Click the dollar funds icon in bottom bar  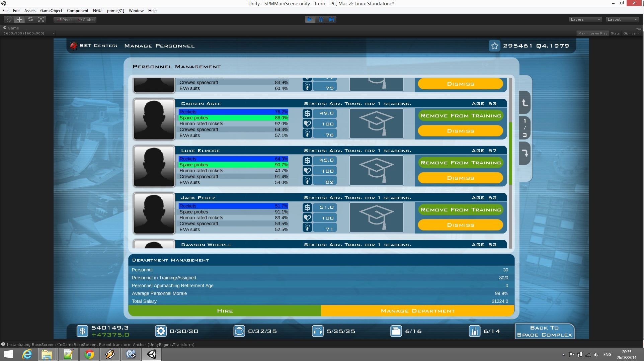[82, 331]
